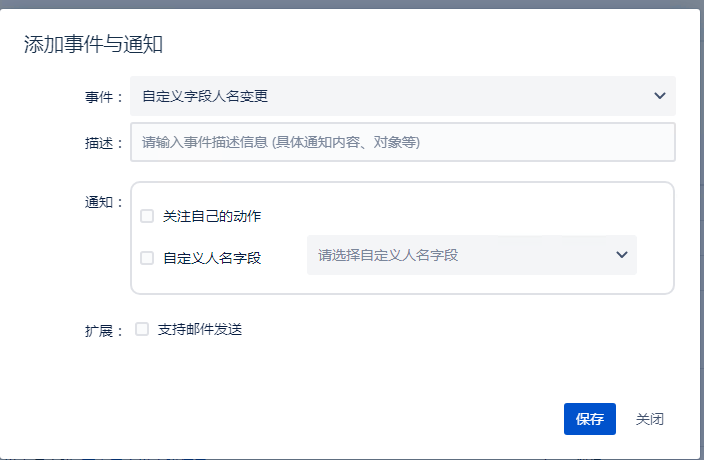Click the 保存 button
704x460 pixels.
(x=589, y=419)
